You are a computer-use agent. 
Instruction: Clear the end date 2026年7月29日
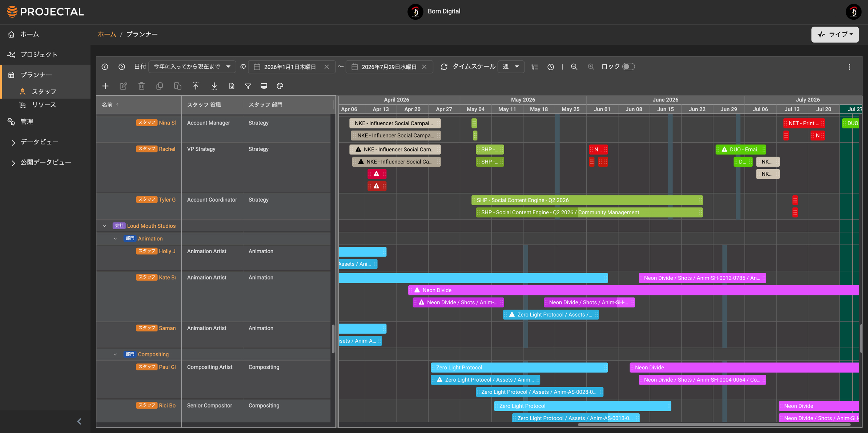pyautogui.click(x=424, y=67)
